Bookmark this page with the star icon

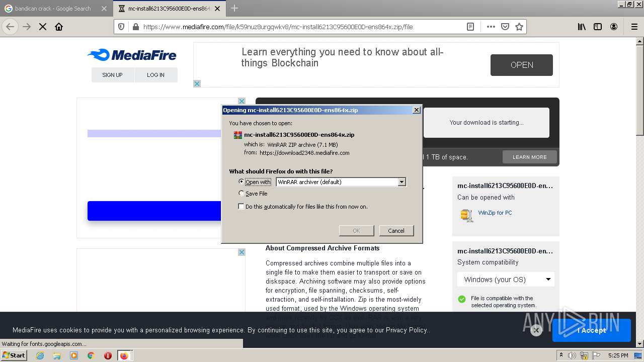[519, 27]
